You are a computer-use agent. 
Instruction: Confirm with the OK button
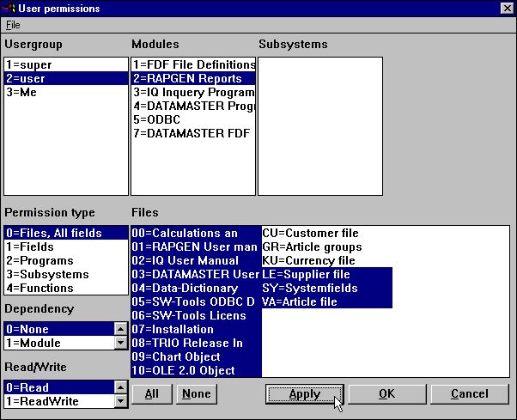pos(387,394)
